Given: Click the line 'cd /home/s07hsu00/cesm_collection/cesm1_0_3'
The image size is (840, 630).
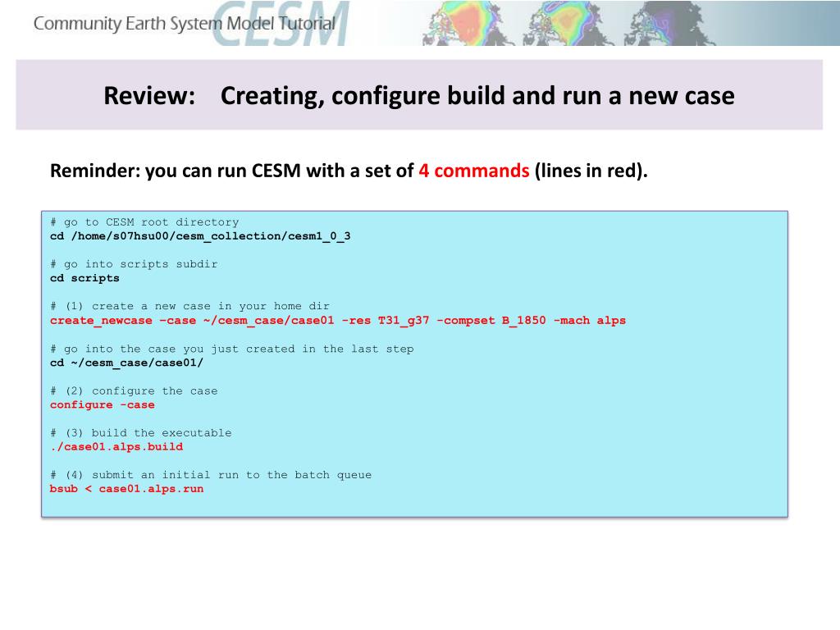Looking at the screenshot, I should (x=200, y=236).
